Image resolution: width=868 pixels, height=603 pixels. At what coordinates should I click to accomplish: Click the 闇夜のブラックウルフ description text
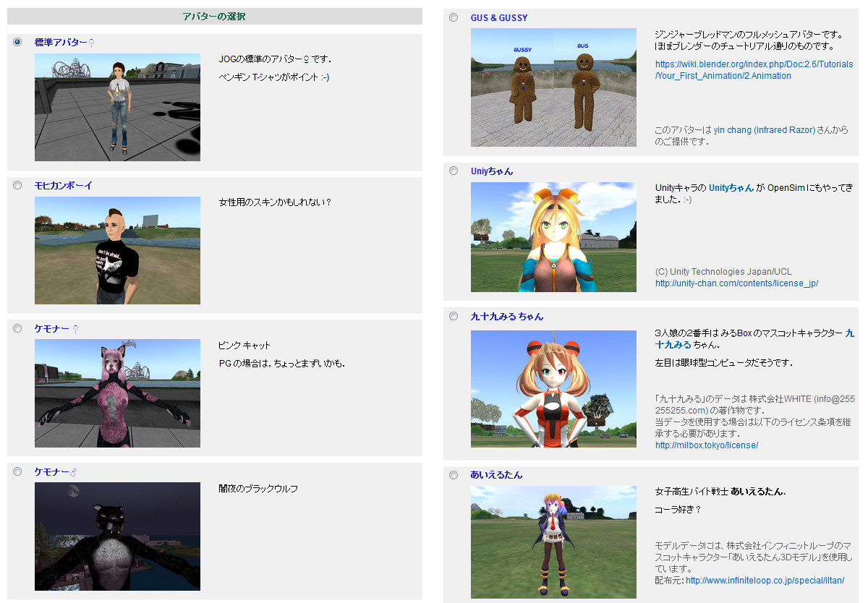[x=258, y=489]
